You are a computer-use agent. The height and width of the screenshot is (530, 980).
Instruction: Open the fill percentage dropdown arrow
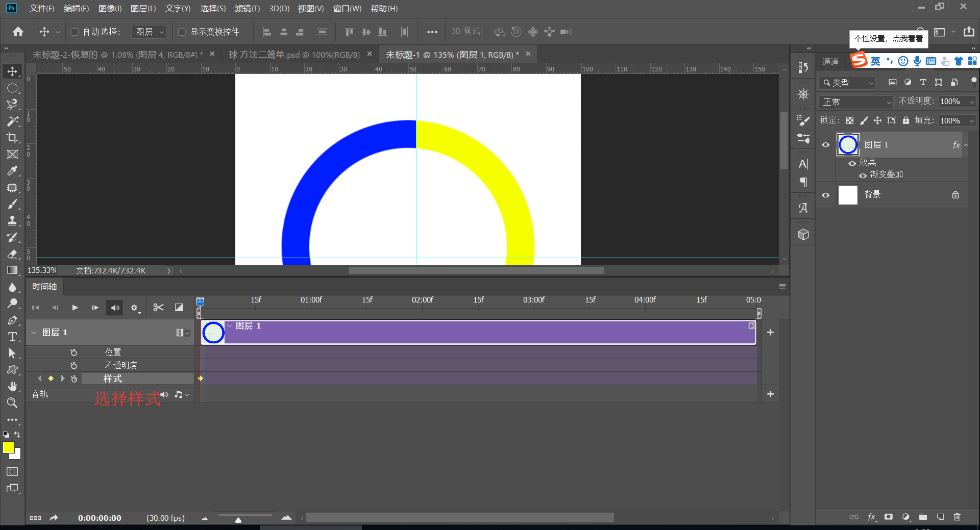972,121
